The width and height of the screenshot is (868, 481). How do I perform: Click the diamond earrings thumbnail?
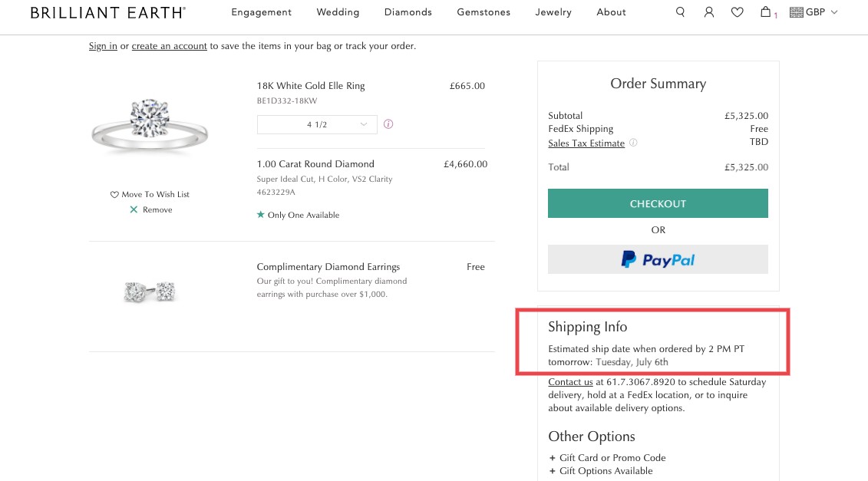pyautogui.click(x=150, y=292)
